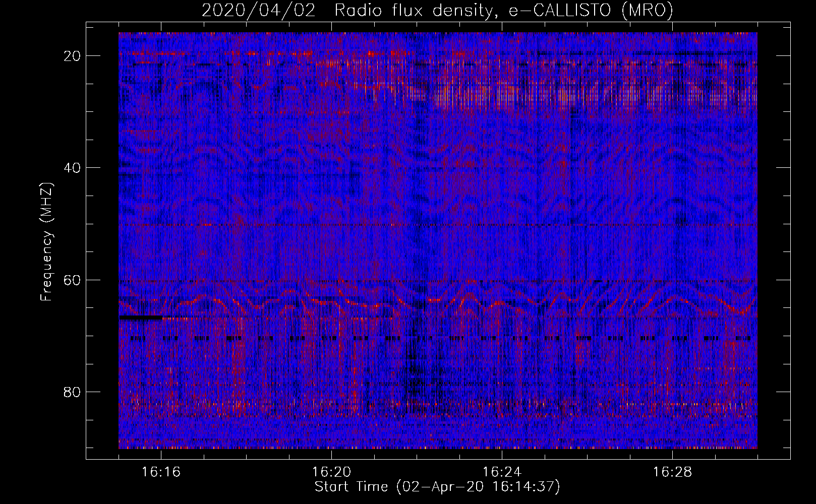Click the "Frequency (MHZ)" axis label
This screenshot has width=816, height=504.
[x=46, y=242]
